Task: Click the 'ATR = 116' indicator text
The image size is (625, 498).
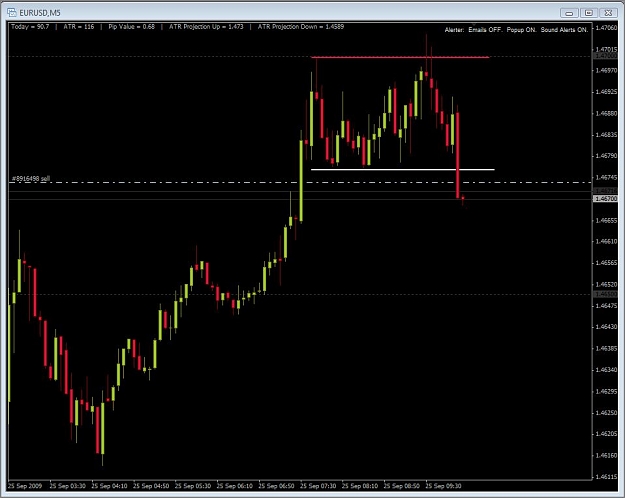Action: coord(79,27)
